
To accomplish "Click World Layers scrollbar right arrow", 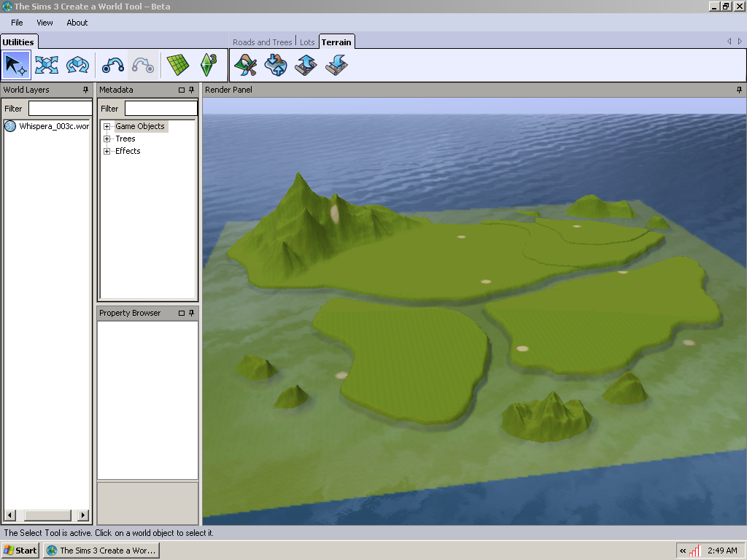I will (83, 515).
